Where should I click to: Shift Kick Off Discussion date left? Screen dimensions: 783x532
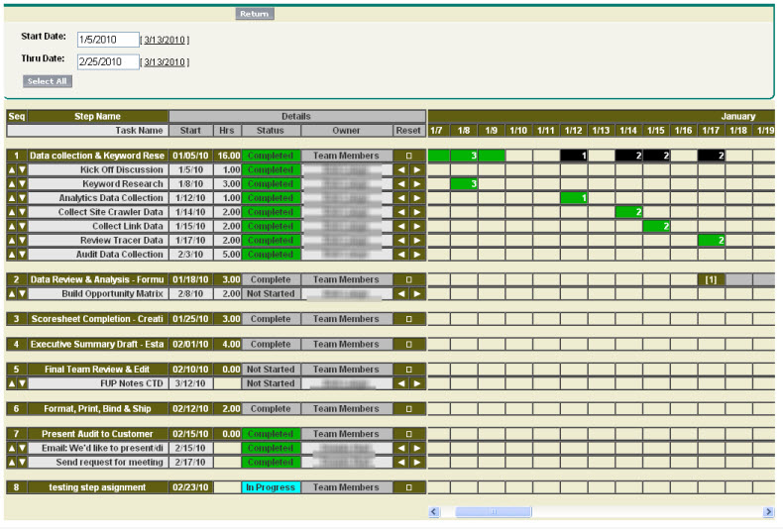(401, 169)
